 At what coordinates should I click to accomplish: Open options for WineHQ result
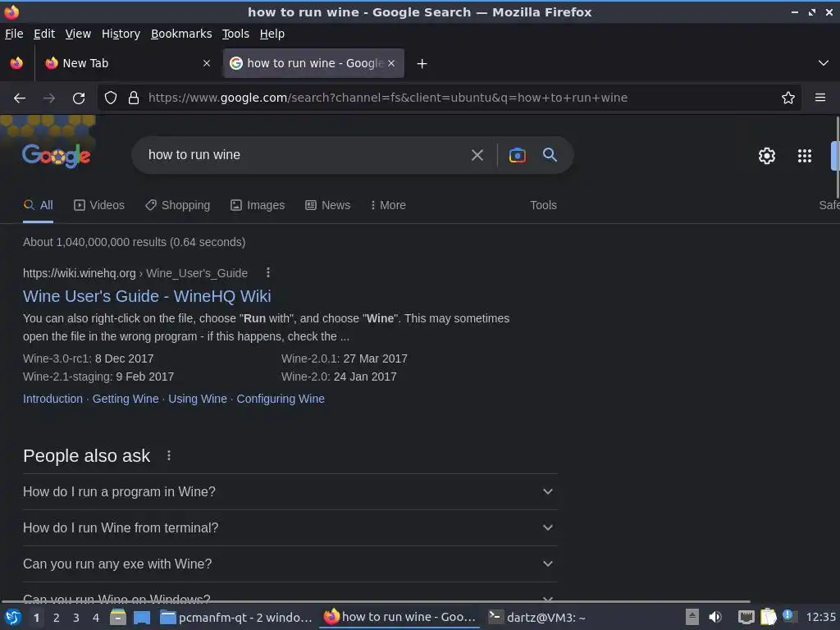[x=268, y=273]
